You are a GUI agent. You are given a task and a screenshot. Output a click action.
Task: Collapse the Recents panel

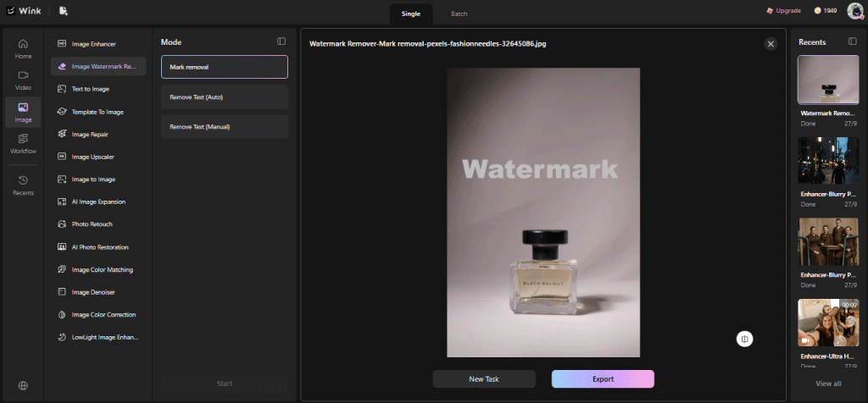(x=852, y=41)
